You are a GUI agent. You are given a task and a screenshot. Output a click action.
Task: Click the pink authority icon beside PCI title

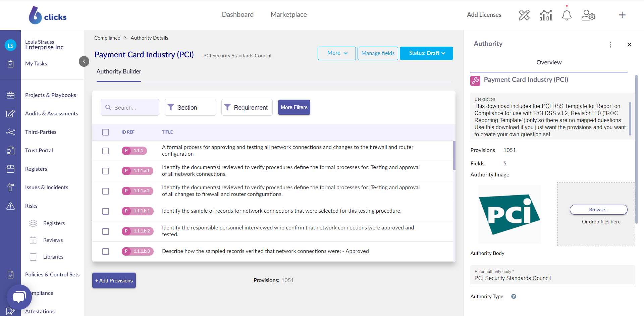coord(475,81)
